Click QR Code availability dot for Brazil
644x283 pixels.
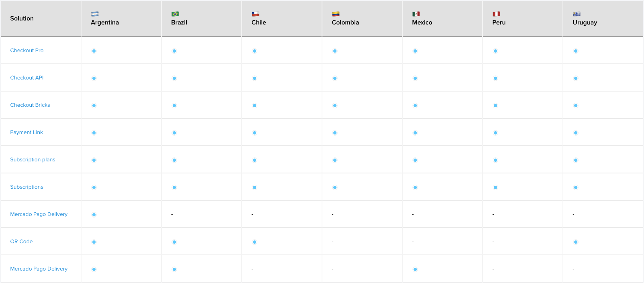tap(174, 242)
